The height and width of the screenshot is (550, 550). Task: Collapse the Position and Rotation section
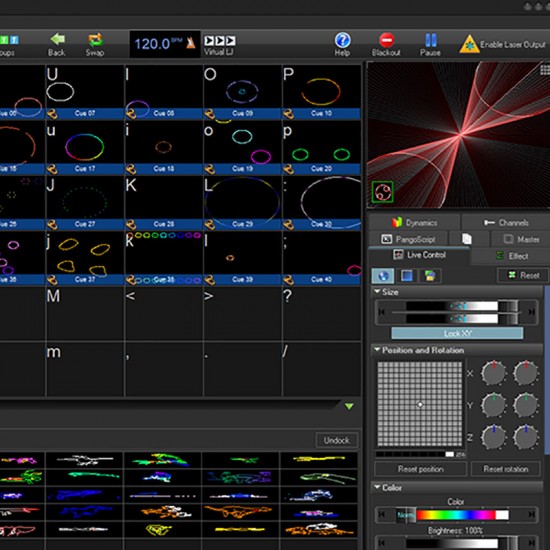(x=377, y=350)
